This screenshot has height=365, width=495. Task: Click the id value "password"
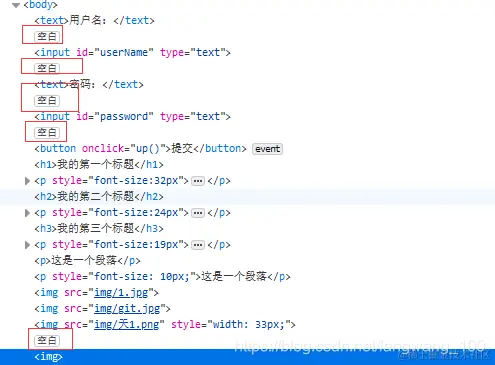tap(124, 117)
